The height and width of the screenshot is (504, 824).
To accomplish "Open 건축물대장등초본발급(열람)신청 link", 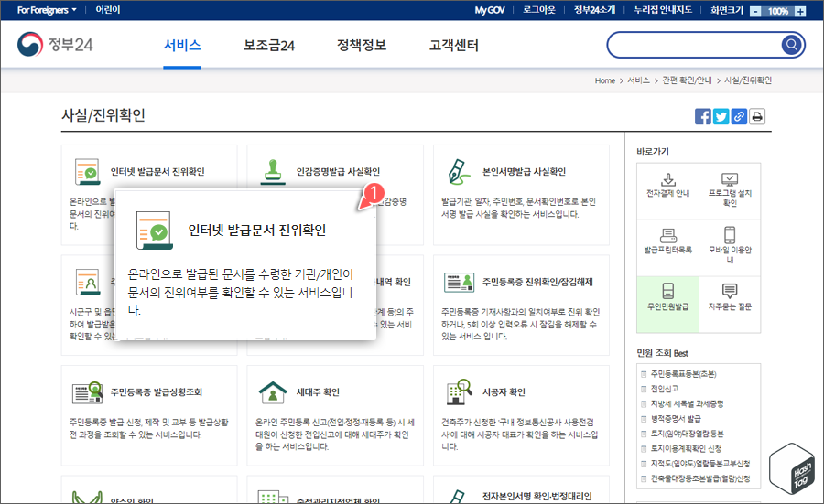I will [x=700, y=478].
